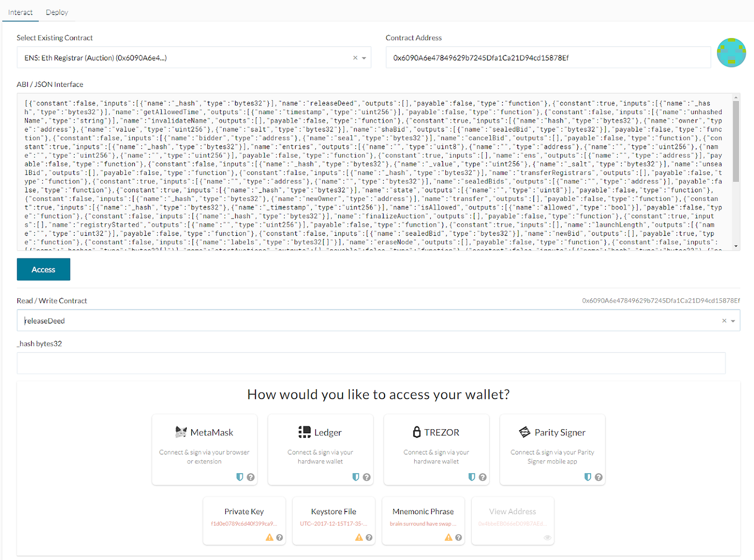Click the MetaMask help question mark icon
The width and height of the screenshot is (754, 560).
coord(250,477)
